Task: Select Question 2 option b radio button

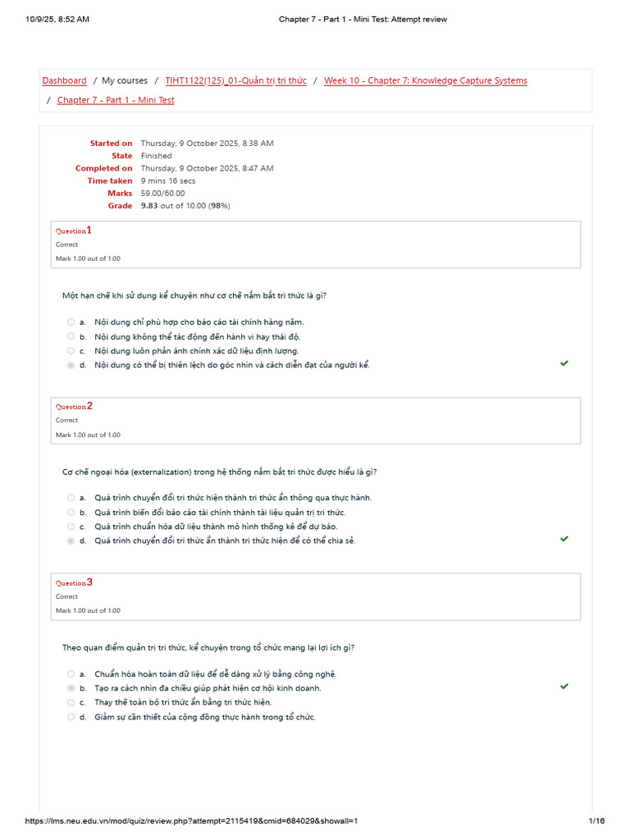Action: [71, 512]
